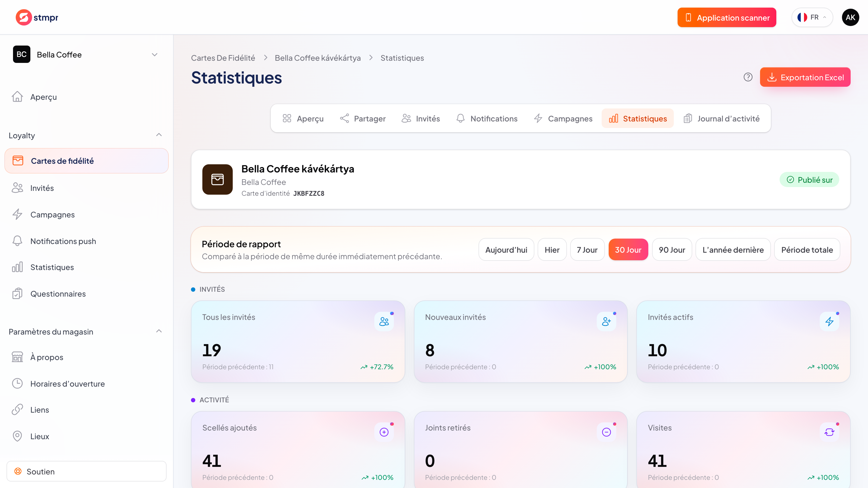Click the Nouveaux invités value 8
This screenshot has width=868, height=488.
point(430,350)
